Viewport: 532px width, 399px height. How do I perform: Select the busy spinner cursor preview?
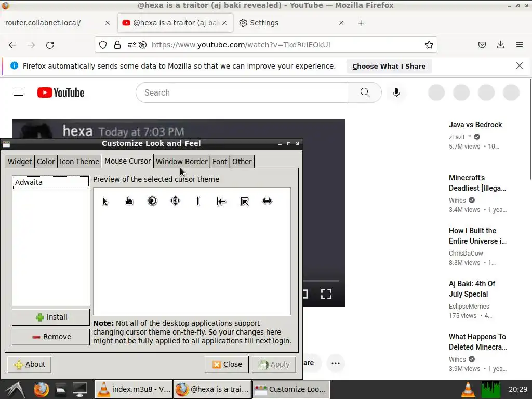coord(152,201)
